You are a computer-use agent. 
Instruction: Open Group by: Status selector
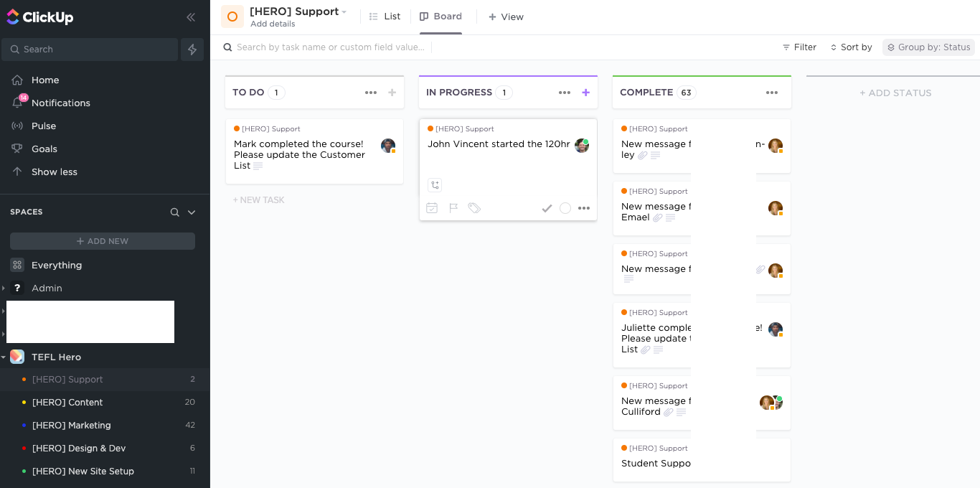click(x=928, y=47)
